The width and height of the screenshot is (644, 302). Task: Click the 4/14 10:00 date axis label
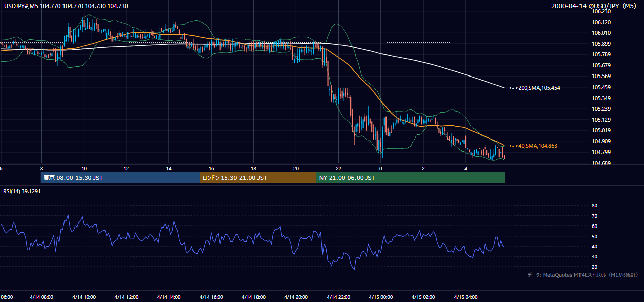(84, 297)
